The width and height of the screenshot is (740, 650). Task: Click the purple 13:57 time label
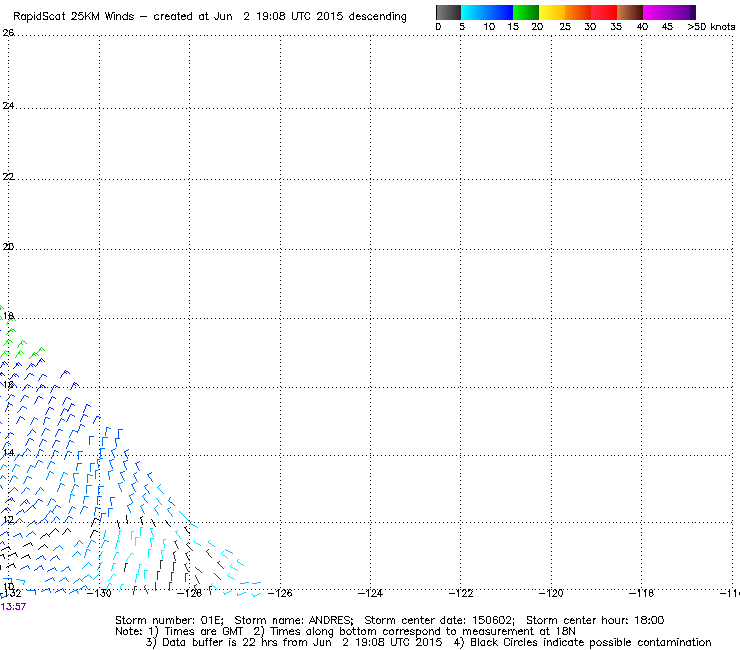13,607
